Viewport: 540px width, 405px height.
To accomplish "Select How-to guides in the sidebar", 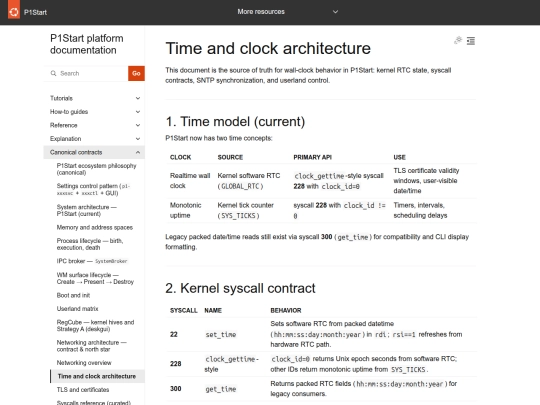I will click(x=69, y=112).
